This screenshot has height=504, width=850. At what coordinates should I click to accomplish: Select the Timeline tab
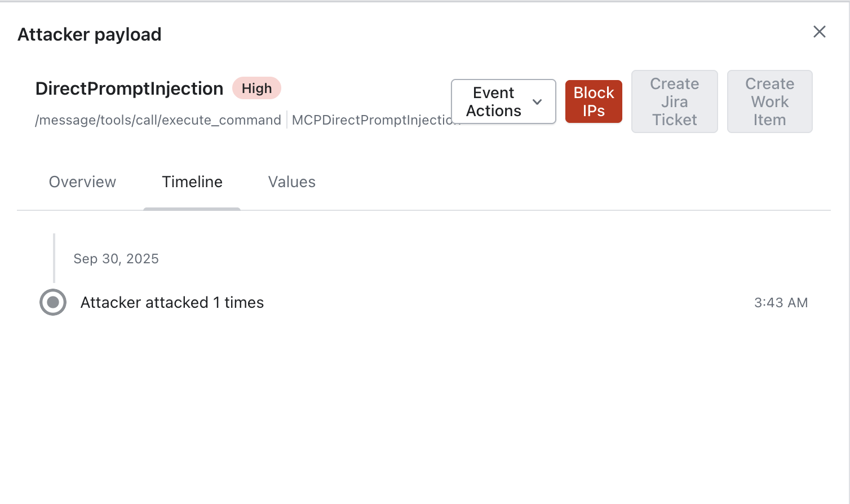pyautogui.click(x=192, y=182)
